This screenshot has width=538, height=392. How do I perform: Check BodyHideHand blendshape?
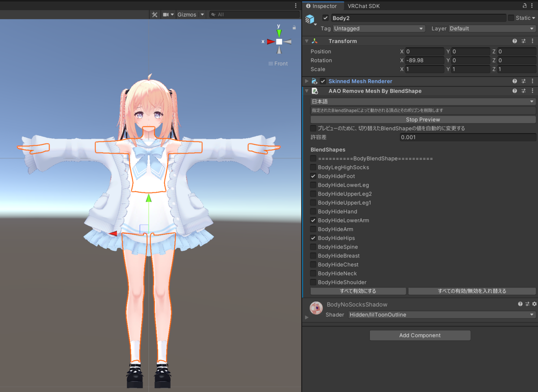point(313,212)
